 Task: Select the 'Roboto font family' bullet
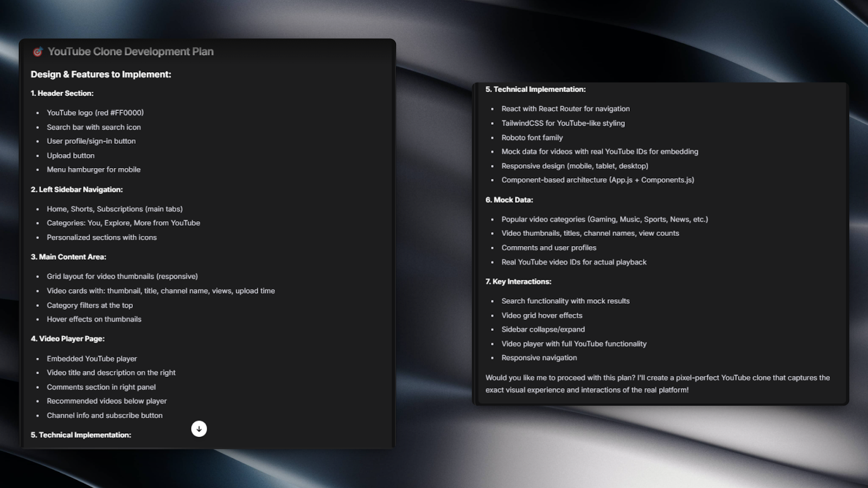(532, 138)
